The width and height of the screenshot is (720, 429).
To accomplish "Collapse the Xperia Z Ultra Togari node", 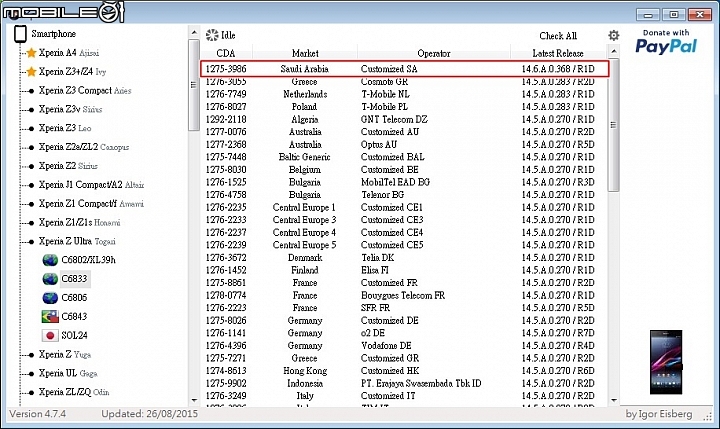I will pos(31,242).
